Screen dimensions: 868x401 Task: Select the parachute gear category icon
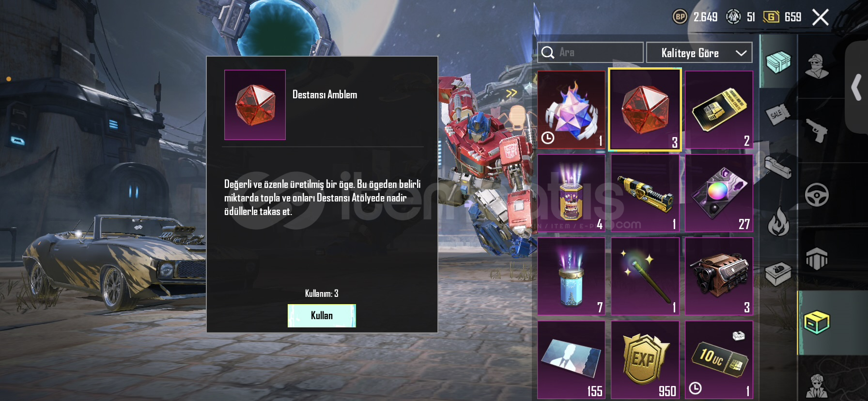tap(817, 259)
